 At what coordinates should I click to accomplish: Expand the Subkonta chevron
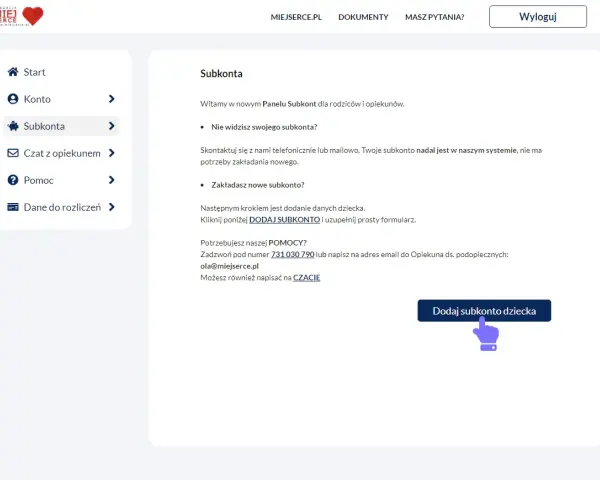[111, 126]
